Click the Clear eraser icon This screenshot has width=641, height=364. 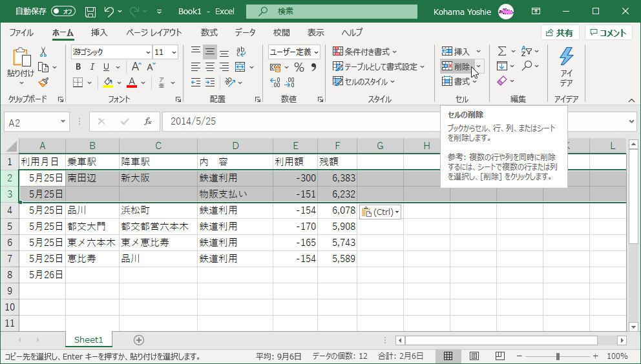pos(502,81)
